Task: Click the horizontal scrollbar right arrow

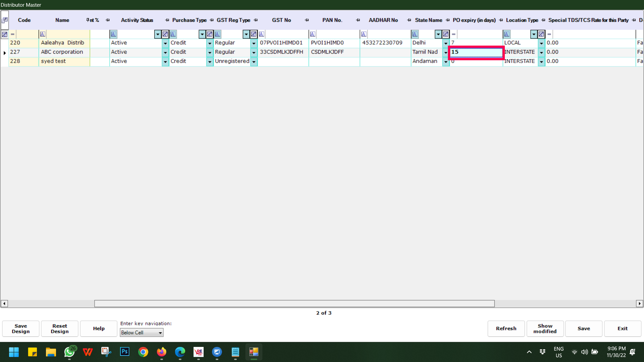Action: [x=639, y=304]
